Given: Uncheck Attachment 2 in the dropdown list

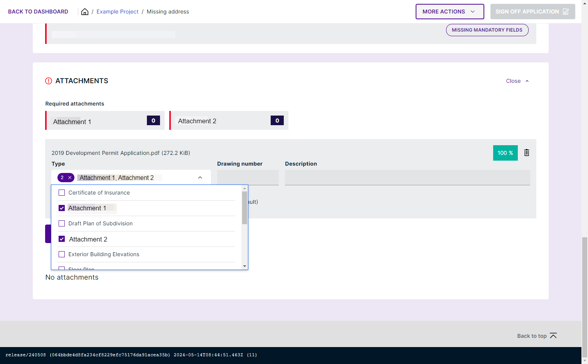Looking at the screenshot, I should coord(62,239).
